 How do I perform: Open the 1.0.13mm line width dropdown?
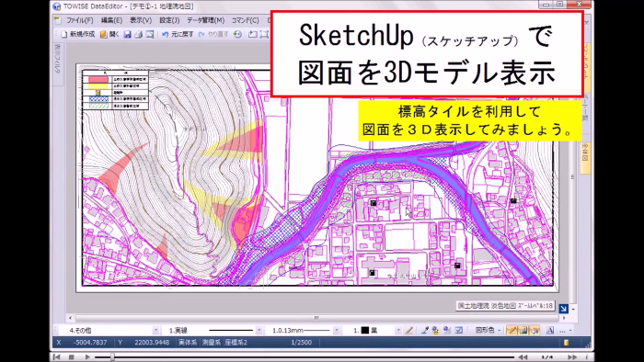coord(337,331)
